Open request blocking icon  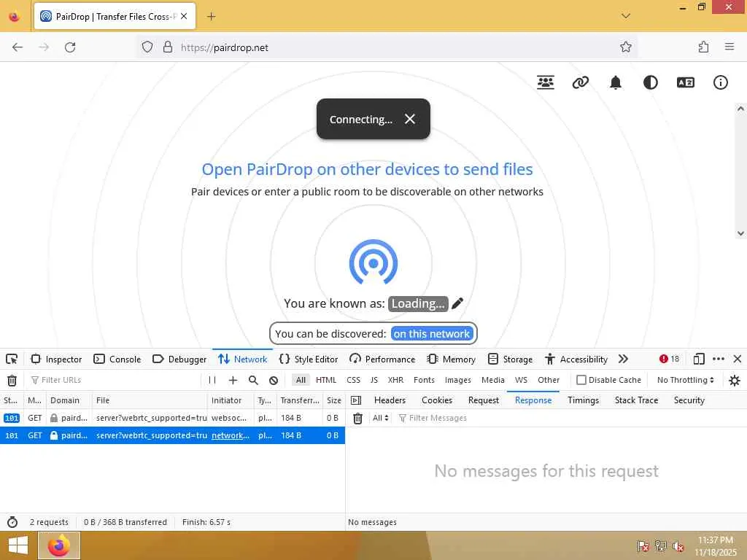tap(274, 380)
